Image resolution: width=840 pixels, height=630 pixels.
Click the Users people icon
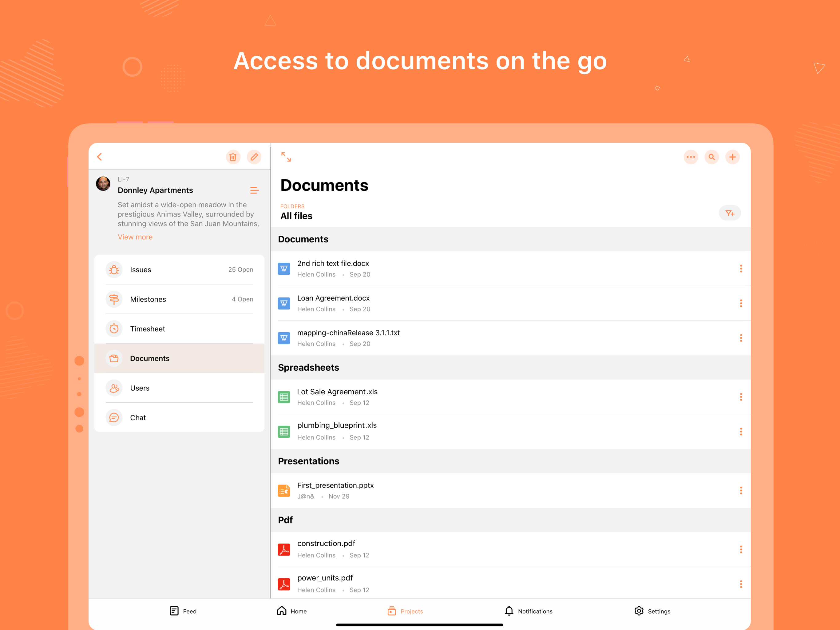(x=114, y=388)
